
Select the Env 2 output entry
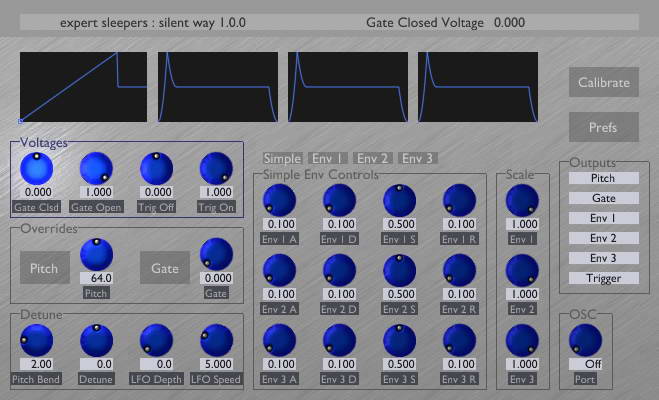click(604, 238)
